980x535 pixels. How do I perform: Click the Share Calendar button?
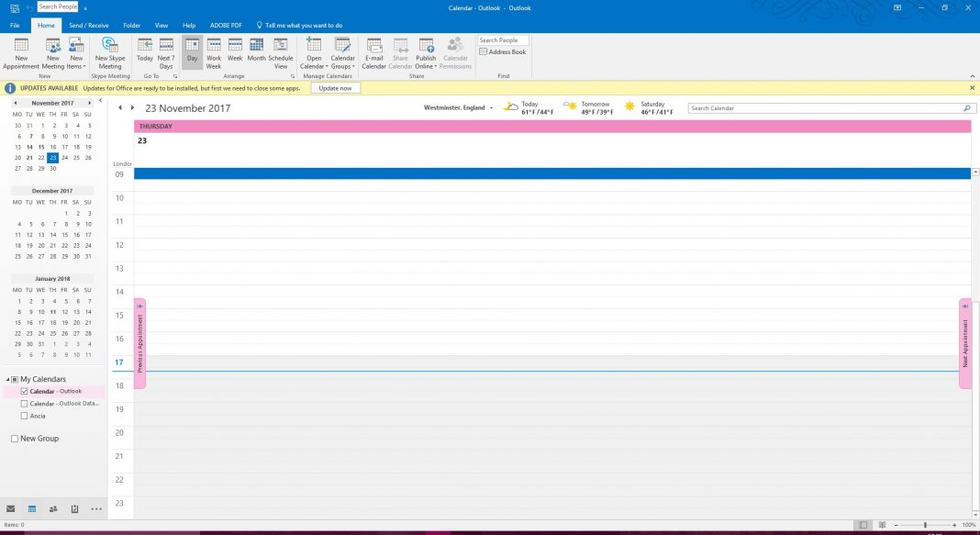click(400, 53)
